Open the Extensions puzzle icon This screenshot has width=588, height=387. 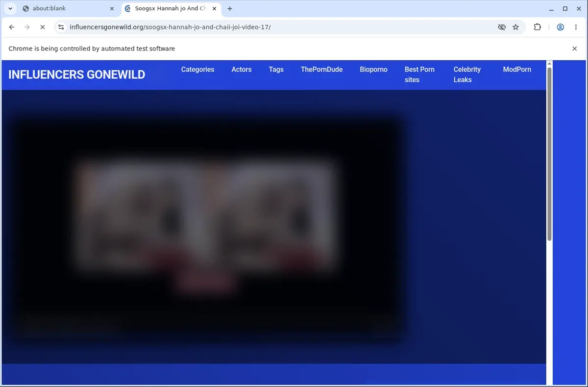pyautogui.click(x=538, y=27)
